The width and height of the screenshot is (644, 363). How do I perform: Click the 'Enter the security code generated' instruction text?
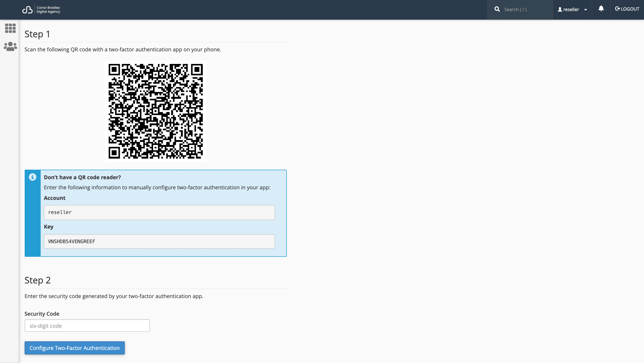(114, 296)
